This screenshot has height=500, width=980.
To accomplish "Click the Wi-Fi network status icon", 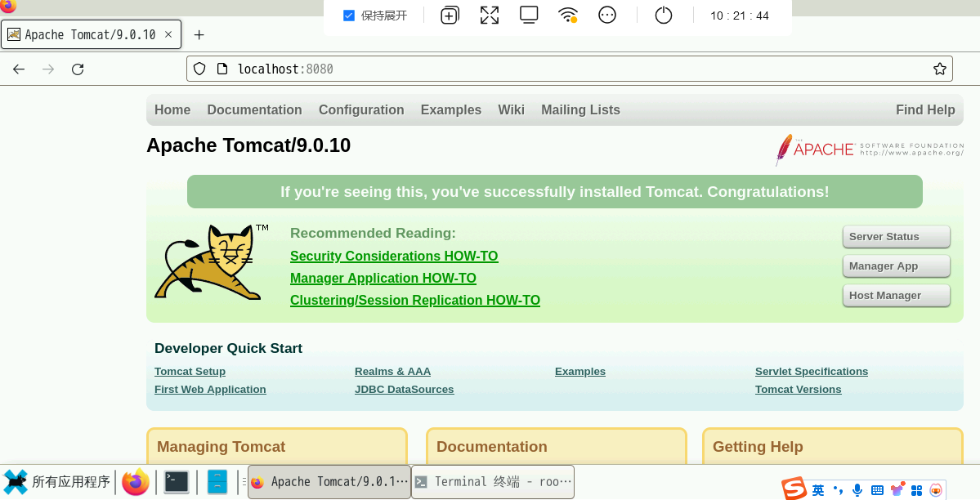I will pos(567,16).
